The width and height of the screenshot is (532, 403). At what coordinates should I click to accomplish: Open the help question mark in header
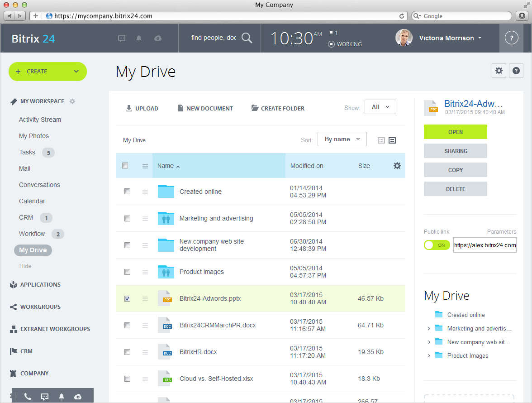pyautogui.click(x=511, y=38)
